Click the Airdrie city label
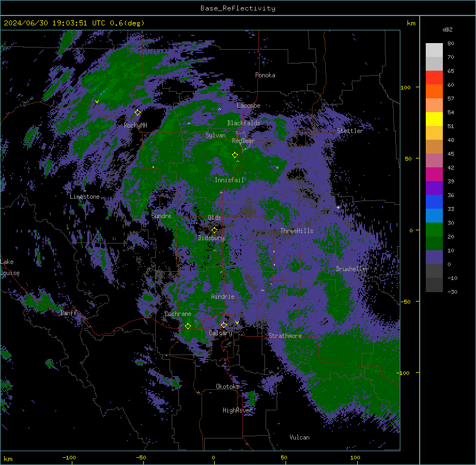This screenshot has height=465, width=476. pos(223,297)
